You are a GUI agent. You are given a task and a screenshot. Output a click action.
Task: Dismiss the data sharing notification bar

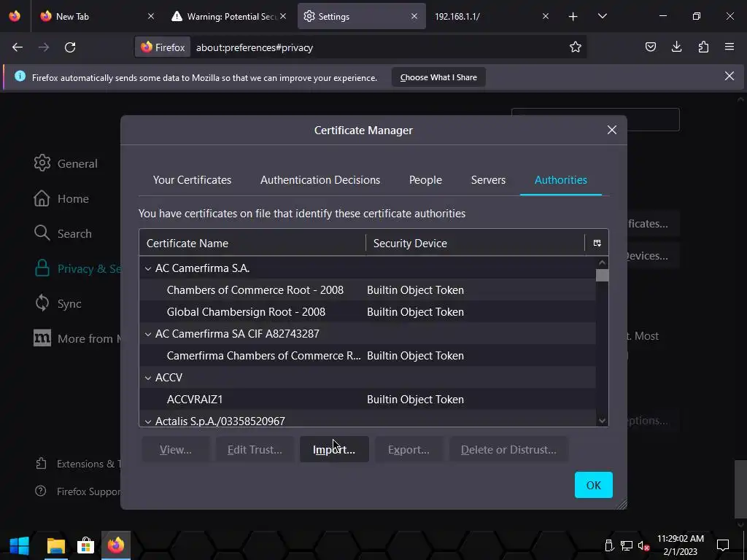point(729,76)
